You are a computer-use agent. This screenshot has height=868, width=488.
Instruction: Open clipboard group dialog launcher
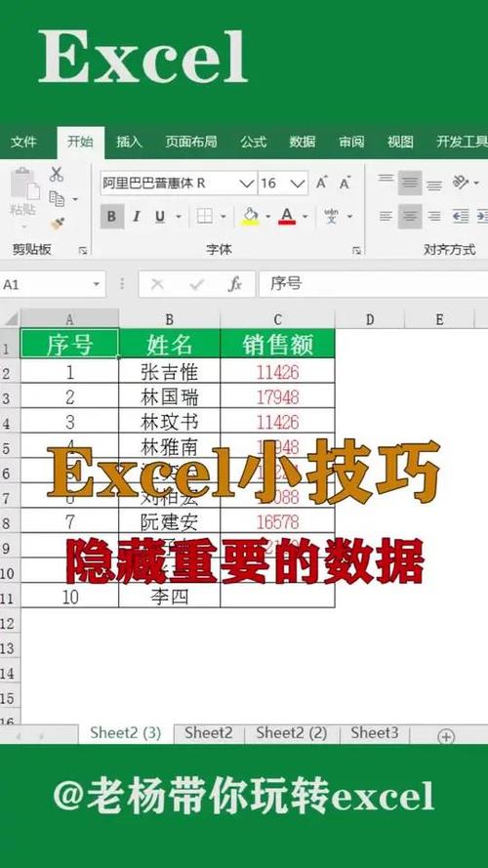tap(82, 251)
